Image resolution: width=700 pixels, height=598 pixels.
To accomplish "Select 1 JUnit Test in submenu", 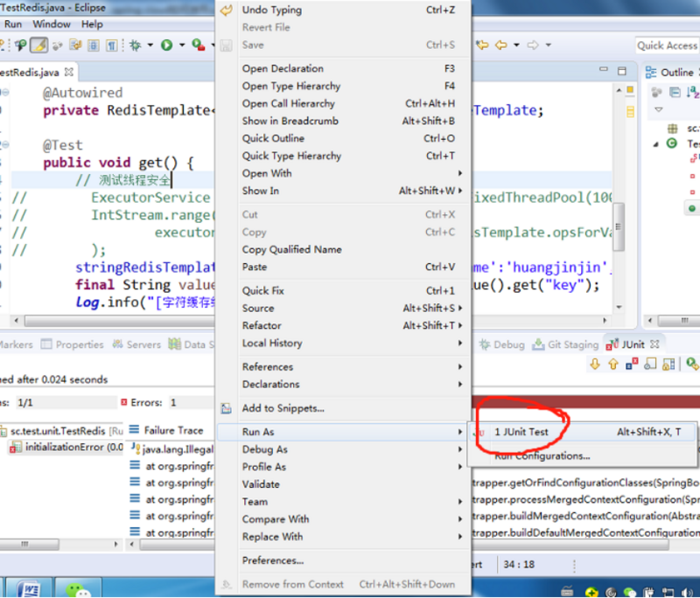I will click(x=521, y=432).
